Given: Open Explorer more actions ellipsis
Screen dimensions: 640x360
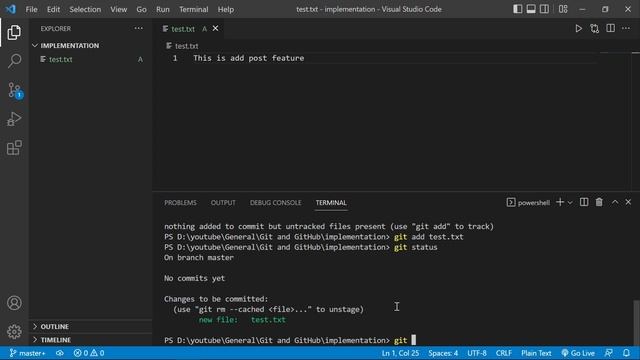Looking at the screenshot, I should point(139,29).
